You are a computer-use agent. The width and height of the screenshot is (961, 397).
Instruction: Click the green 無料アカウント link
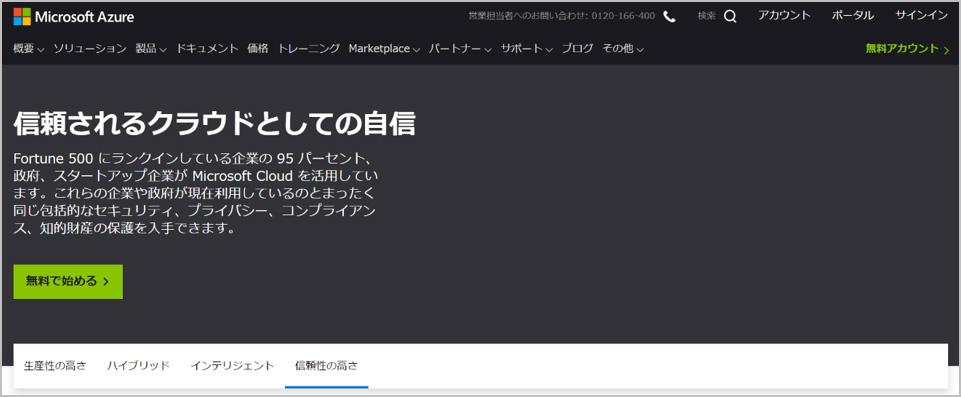pos(907,48)
